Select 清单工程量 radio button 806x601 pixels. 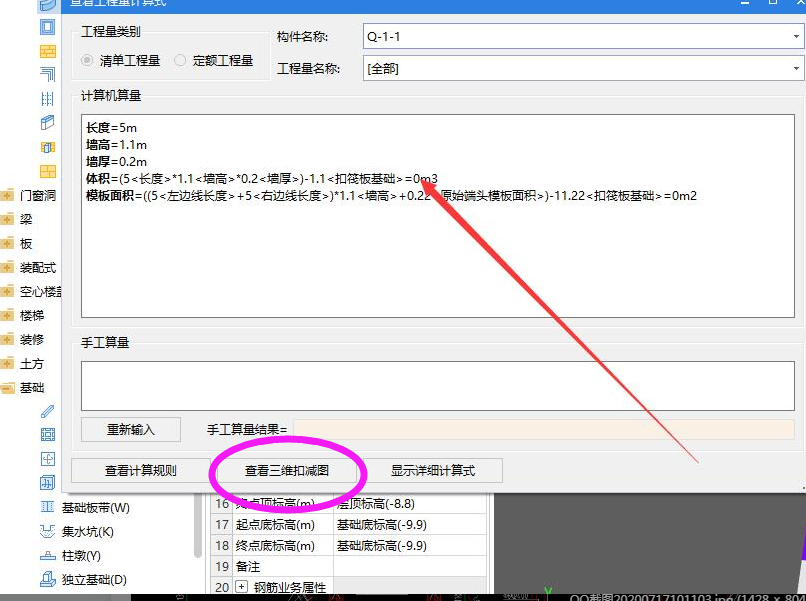tap(87, 61)
